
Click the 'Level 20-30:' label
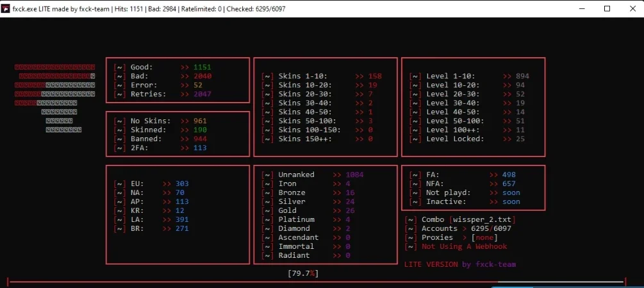click(453, 94)
